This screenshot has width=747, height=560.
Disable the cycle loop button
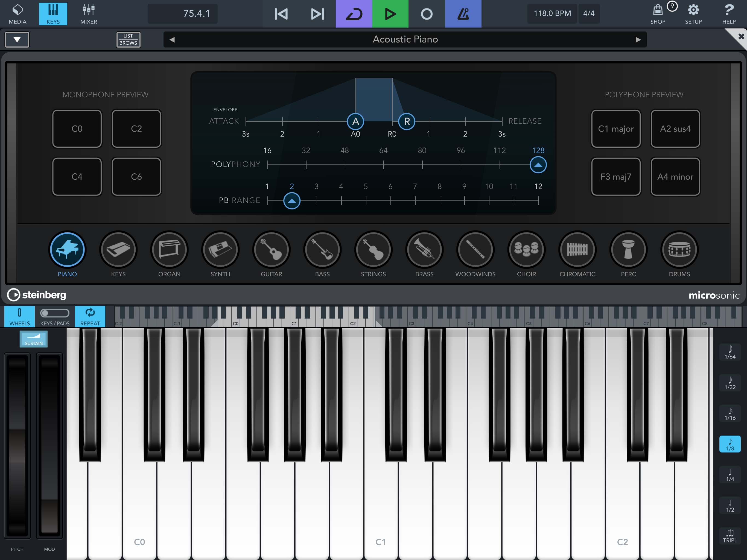pos(354,14)
